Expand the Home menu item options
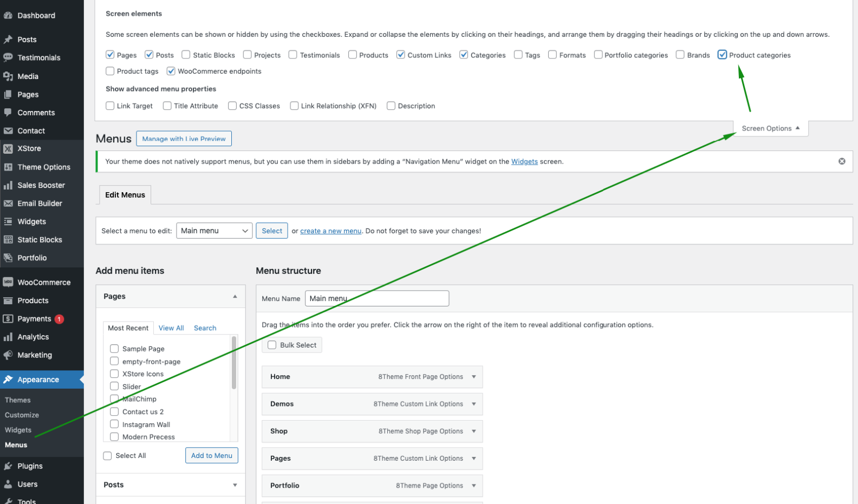858x504 pixels. (474, 377)
